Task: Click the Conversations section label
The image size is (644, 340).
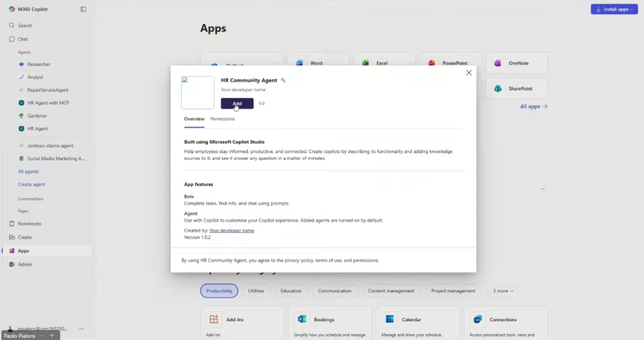Action: (x=30, y=199)
